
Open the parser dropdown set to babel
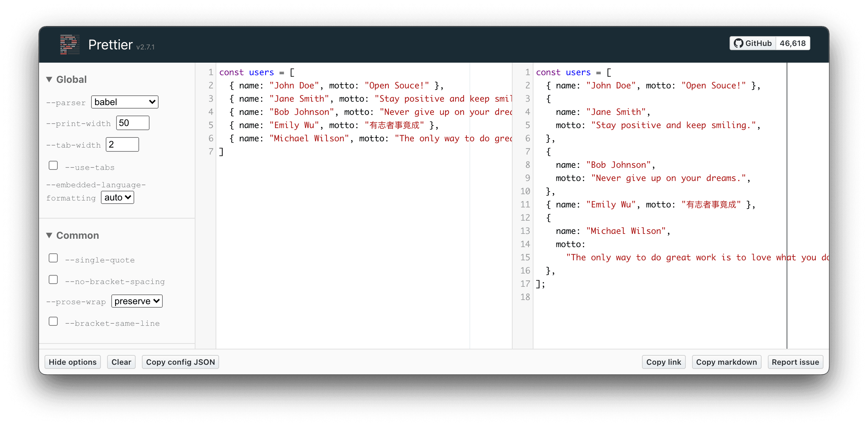pyautogui.click(x=124, y=102)
